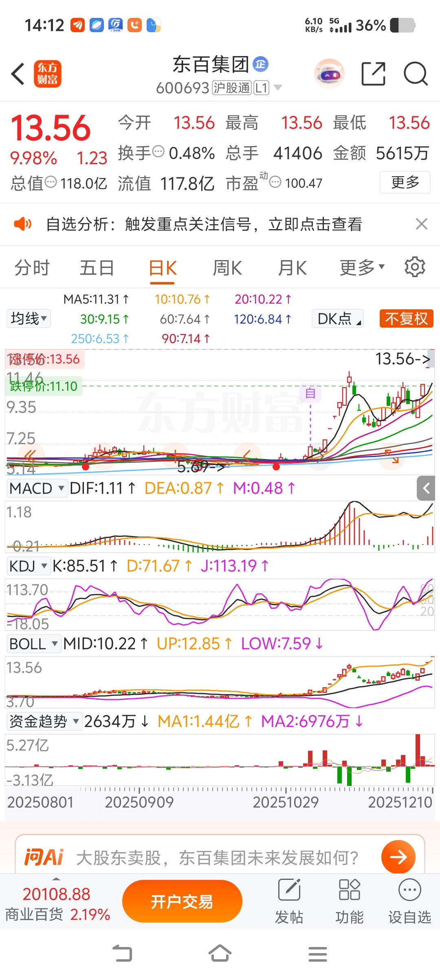This screenshot has height=980, width=440.
Task: Tap the K:85.51 KDJ value
Action: pos(85,566)
